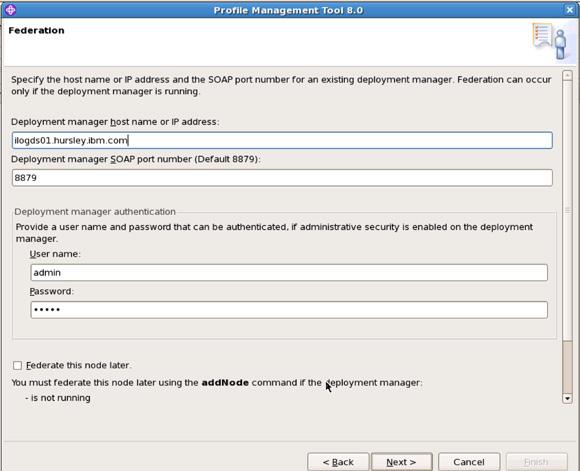Close the Profile Management Tool window
Image resolution: width=580 pixels, height=471 pixels.
coord(570,10)
